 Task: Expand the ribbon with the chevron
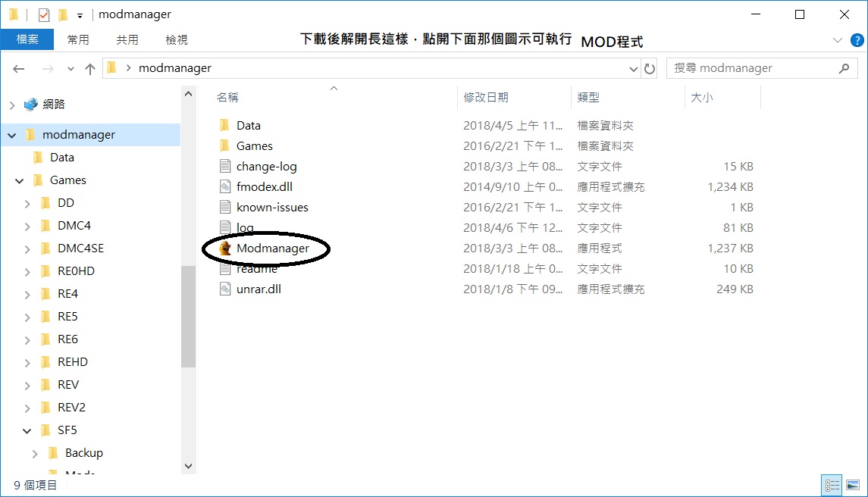[837, 40]
